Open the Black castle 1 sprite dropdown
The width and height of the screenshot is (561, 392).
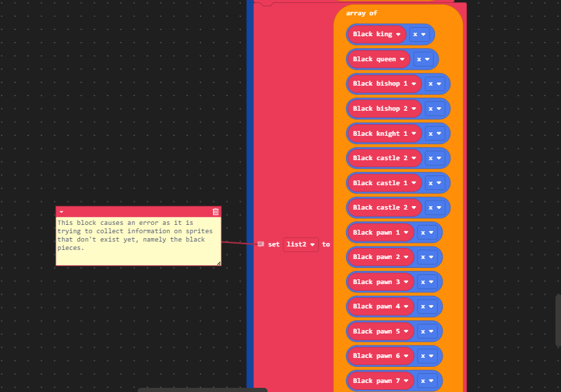(x=384, y=183)
